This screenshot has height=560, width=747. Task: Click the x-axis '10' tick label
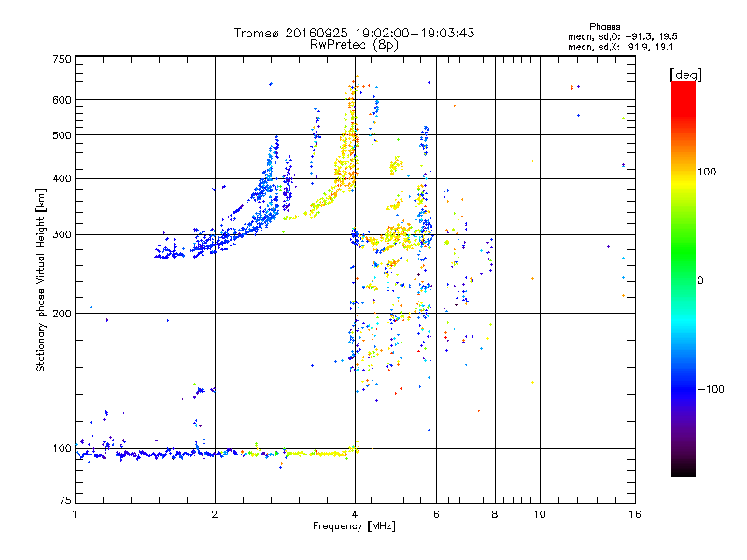pyautogui.click(x=540, y=514)
